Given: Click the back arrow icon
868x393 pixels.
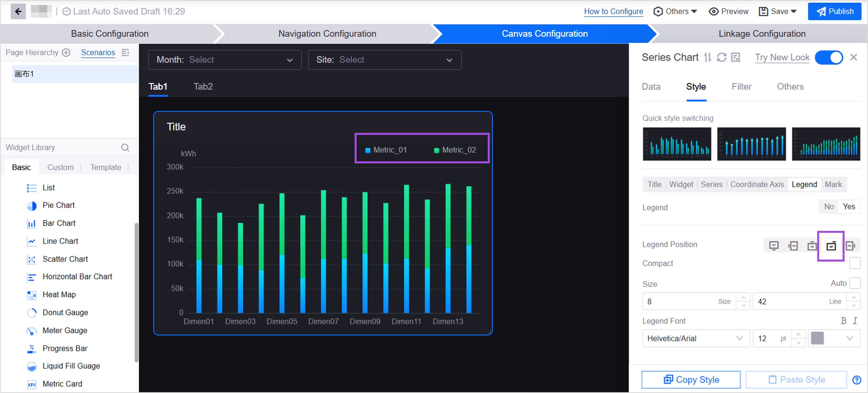Looking at the screenshot, I should [18, 11].
